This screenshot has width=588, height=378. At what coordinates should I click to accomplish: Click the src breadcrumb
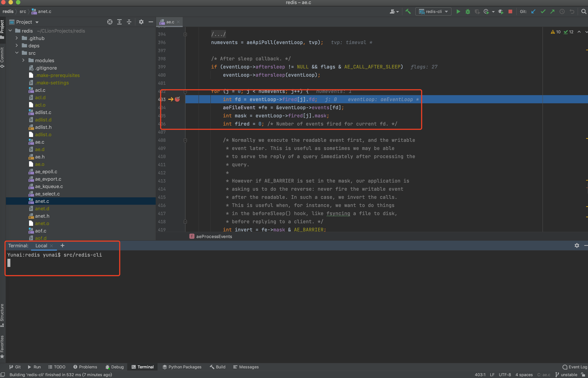(x=23, y=11)
